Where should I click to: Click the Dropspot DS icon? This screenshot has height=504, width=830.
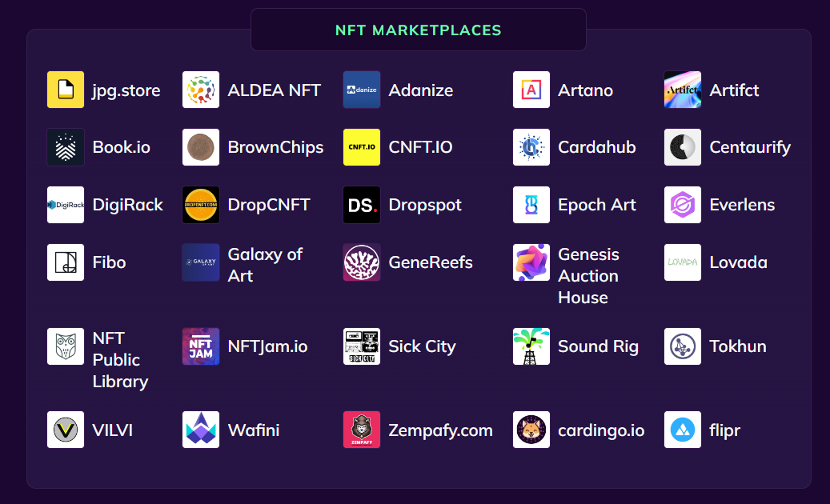click(362, 205)
